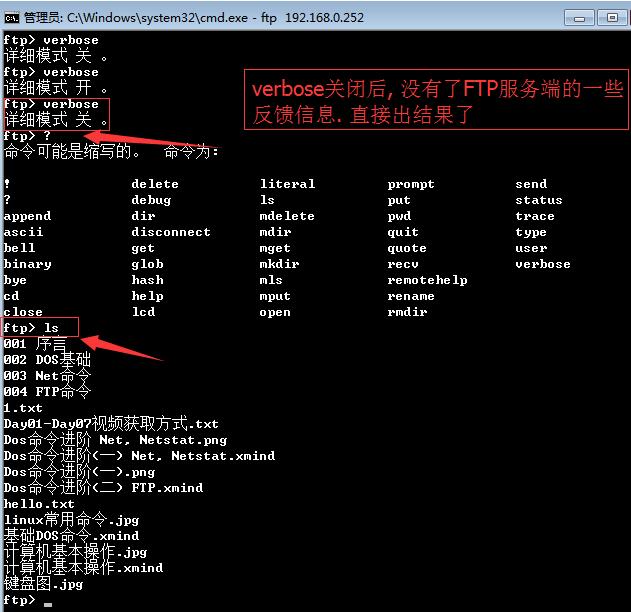Click 'linux常用命令.jpg' file entry
The height and width of the screenshot is (612, 631).
pyautogui.click(x=71, y=520)
